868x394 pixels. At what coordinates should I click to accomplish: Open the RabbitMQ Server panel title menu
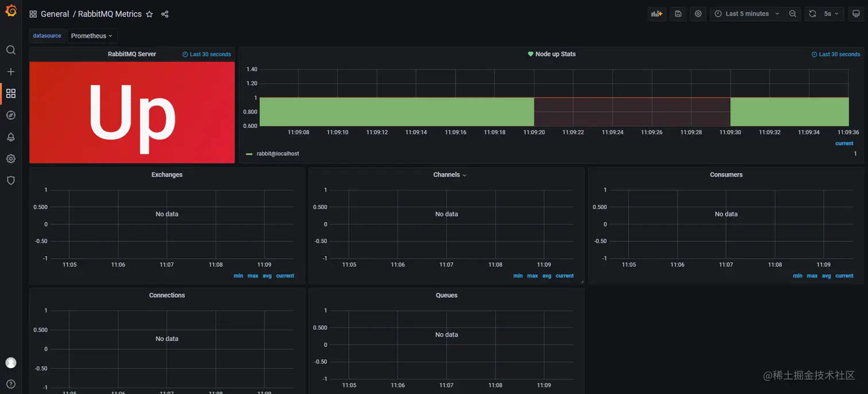tap(132, 54)
